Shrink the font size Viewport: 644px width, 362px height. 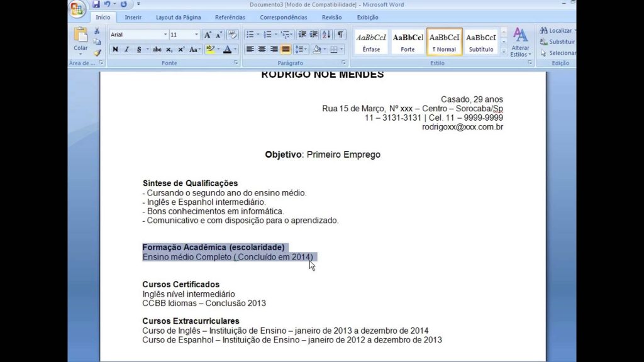click(x=218, y=35)
